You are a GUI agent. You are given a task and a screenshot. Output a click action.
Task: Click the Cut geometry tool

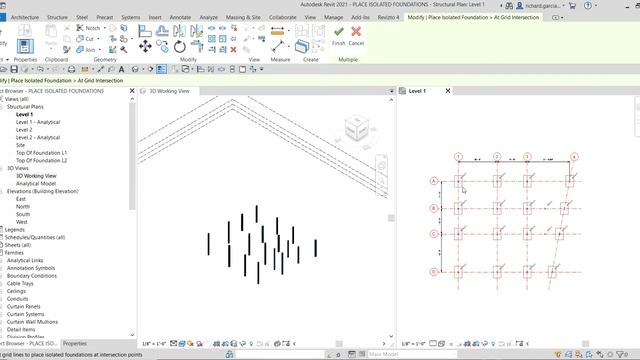(x=85, y=39)
